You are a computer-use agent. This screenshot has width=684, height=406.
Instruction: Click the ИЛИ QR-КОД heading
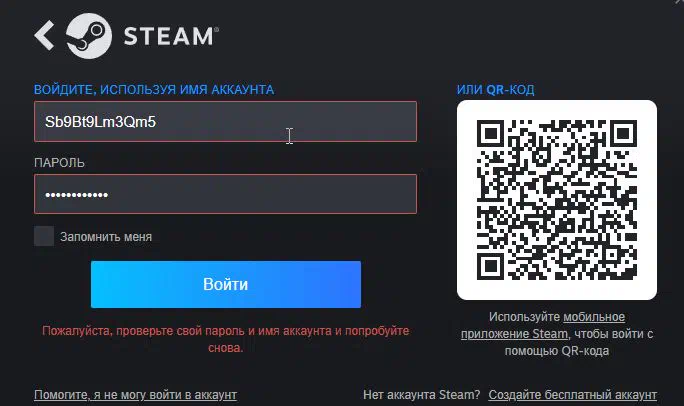pos(495,89)
